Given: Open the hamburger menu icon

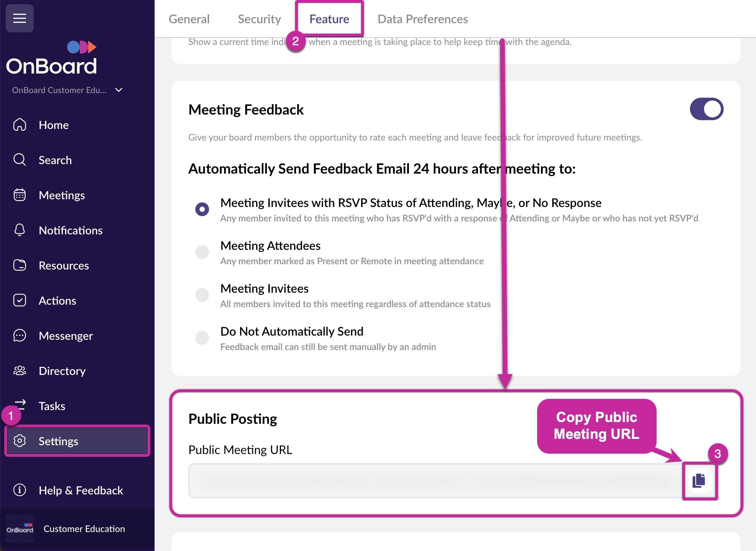Looking at the screenshot, I should [20, 18].
